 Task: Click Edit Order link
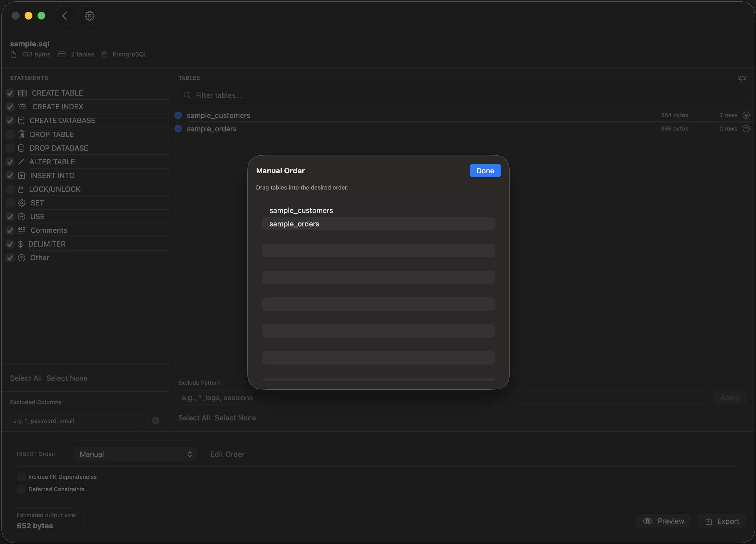pyautogui.click(x=227, y=454)
